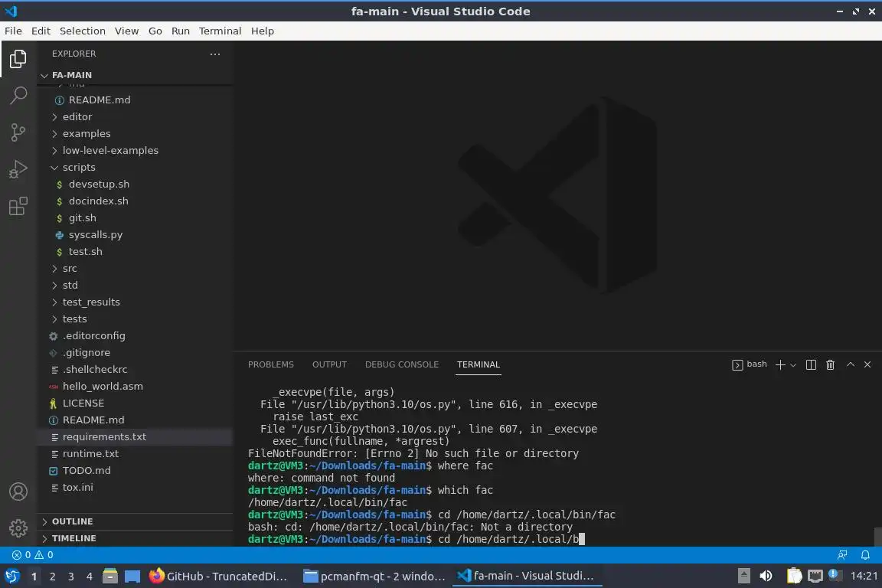Expand the examples folder
Viewport: 882px width, 588px height.
135,133
